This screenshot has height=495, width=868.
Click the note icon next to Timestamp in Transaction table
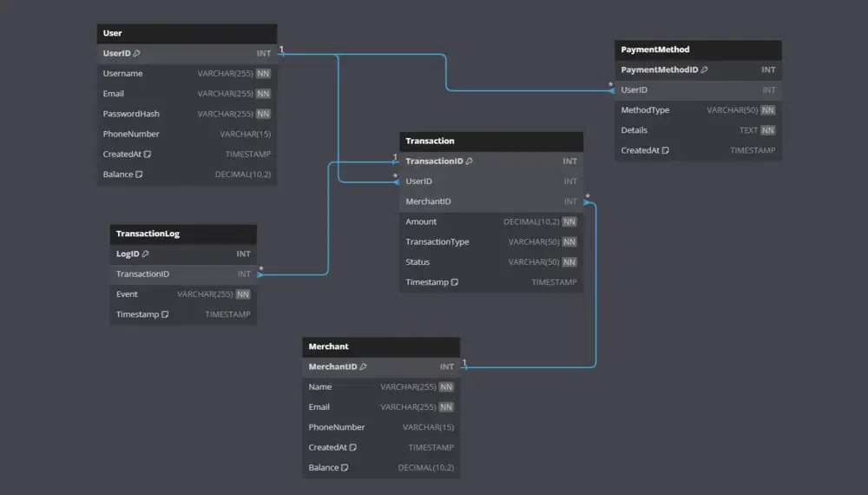point(455,282)
